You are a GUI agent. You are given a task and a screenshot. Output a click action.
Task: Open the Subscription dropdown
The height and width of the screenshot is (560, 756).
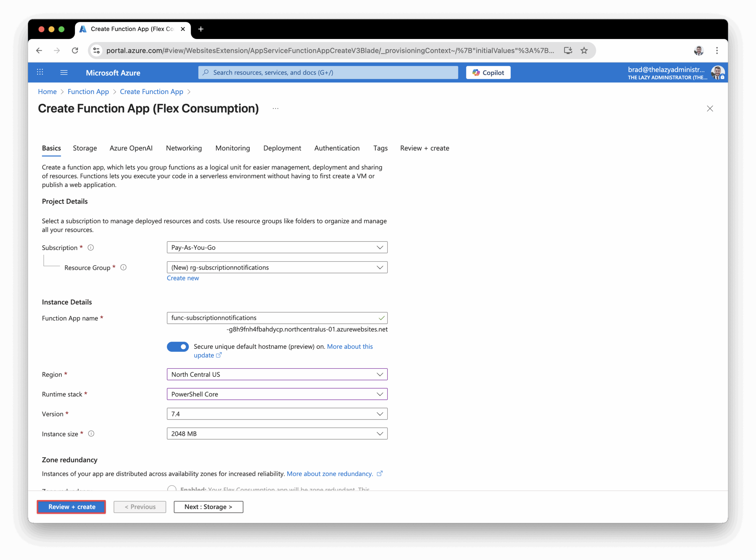tap(277, 247)
